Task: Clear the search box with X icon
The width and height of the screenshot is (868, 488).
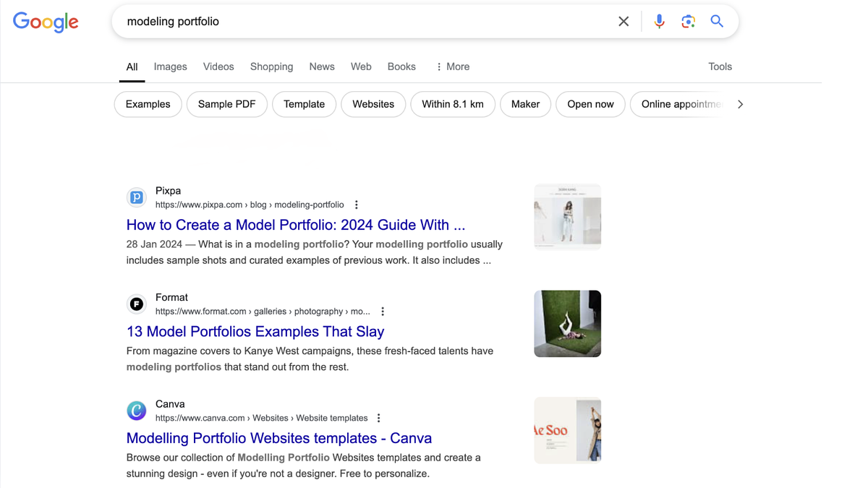Action: point(624,22)
